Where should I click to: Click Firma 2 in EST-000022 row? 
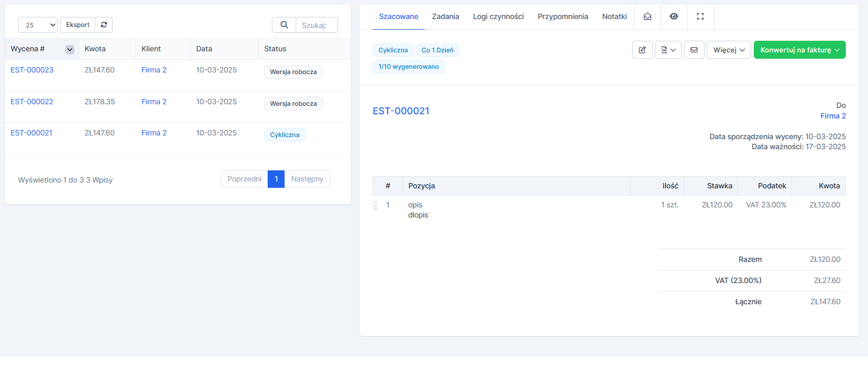coord(154,102)
